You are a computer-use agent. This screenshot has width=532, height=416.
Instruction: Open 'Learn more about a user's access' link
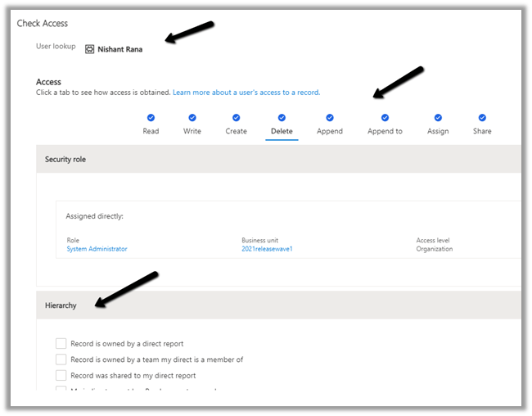(x=246, y=93)
